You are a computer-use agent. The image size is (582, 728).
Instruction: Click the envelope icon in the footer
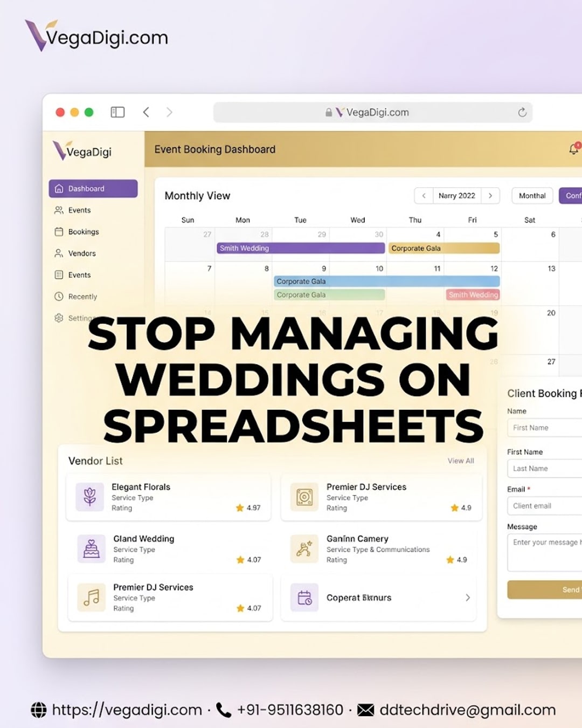pyautogui.click(x=365, y=710)
